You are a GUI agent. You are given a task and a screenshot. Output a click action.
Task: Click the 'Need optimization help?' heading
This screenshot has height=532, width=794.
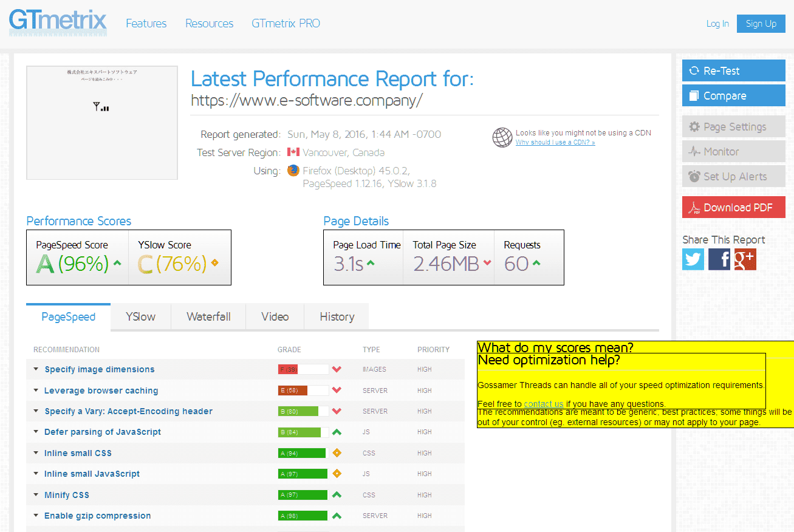(549, 360)
